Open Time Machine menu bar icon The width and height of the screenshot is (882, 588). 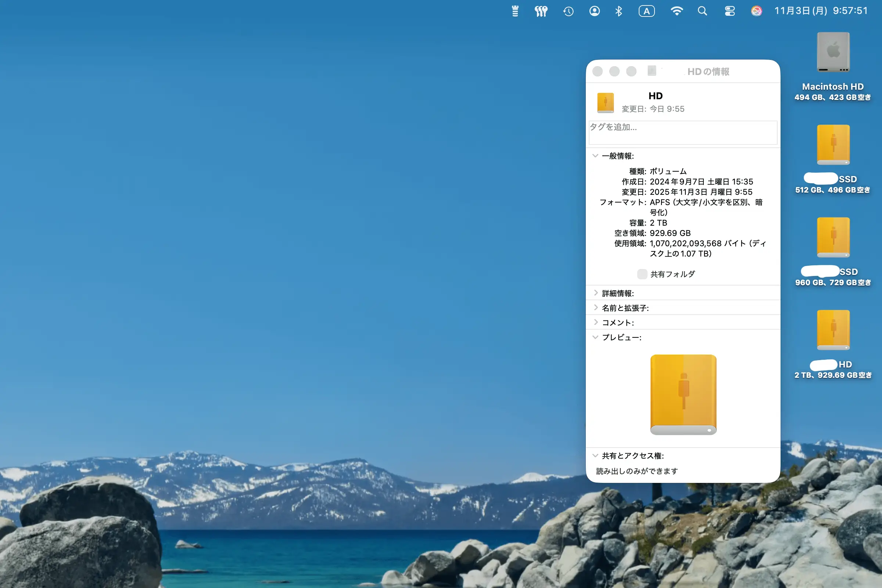point(568,11)
